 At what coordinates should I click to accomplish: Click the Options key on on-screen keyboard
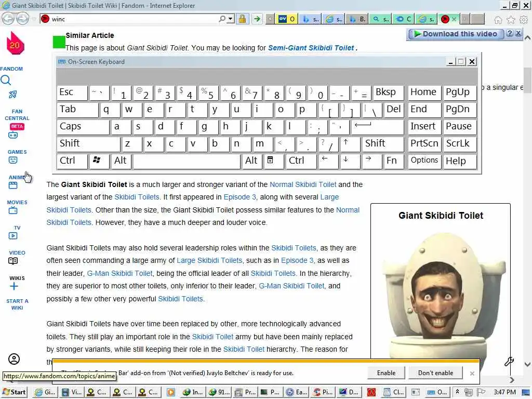[424, 161]
